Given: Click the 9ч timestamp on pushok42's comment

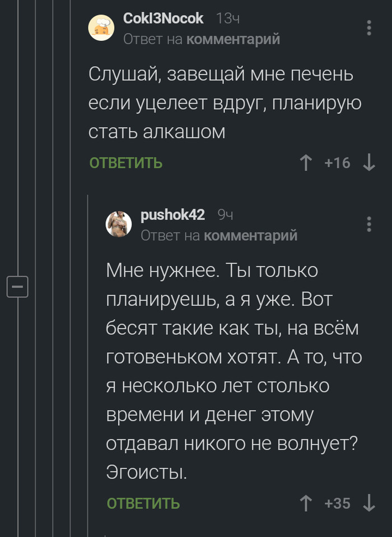Looking at the screenshot, I should pos(225,215).
